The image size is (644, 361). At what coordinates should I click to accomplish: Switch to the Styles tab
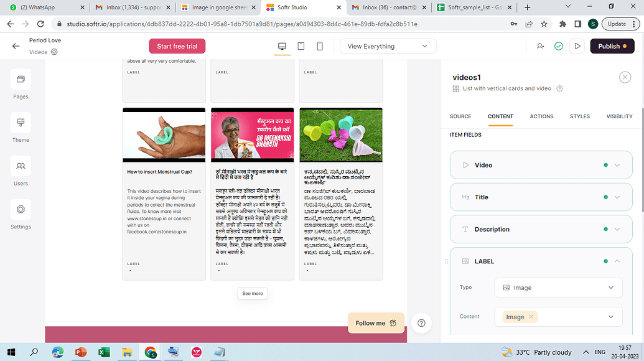(579, 116)
